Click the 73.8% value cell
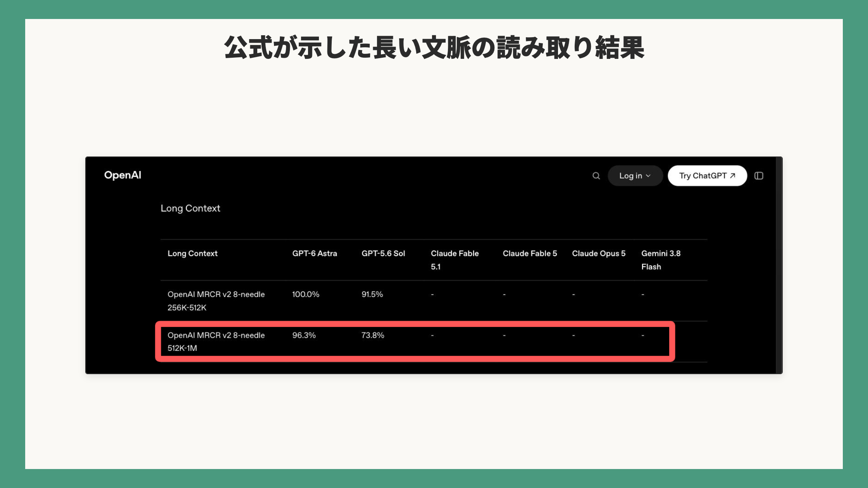This screenshot has height=488, width=868. (x=373, y=335)
